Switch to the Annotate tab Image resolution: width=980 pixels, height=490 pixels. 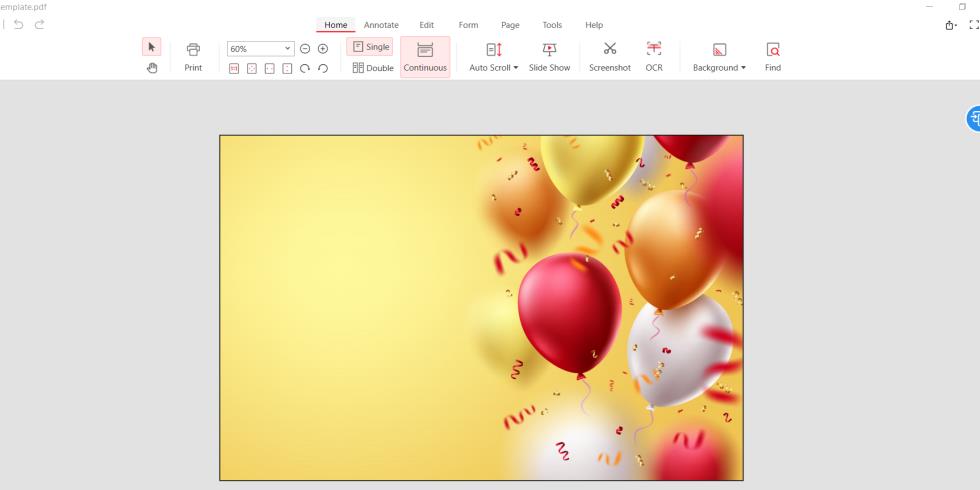380,25
